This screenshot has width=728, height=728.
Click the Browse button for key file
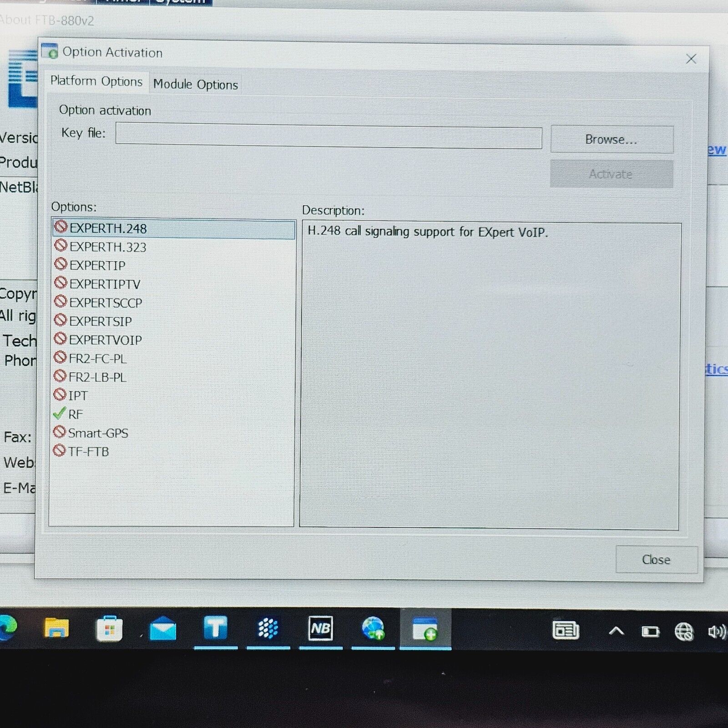(611, 140)
